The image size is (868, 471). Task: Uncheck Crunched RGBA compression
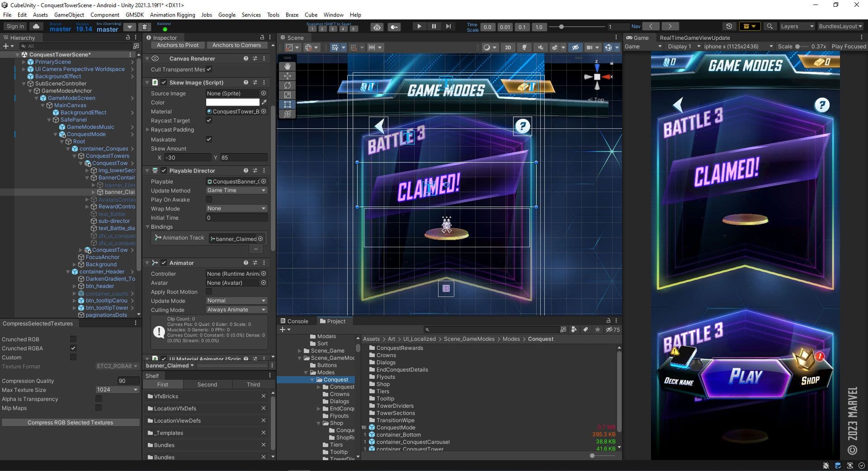pyautogui.click(x=73, y=348)
